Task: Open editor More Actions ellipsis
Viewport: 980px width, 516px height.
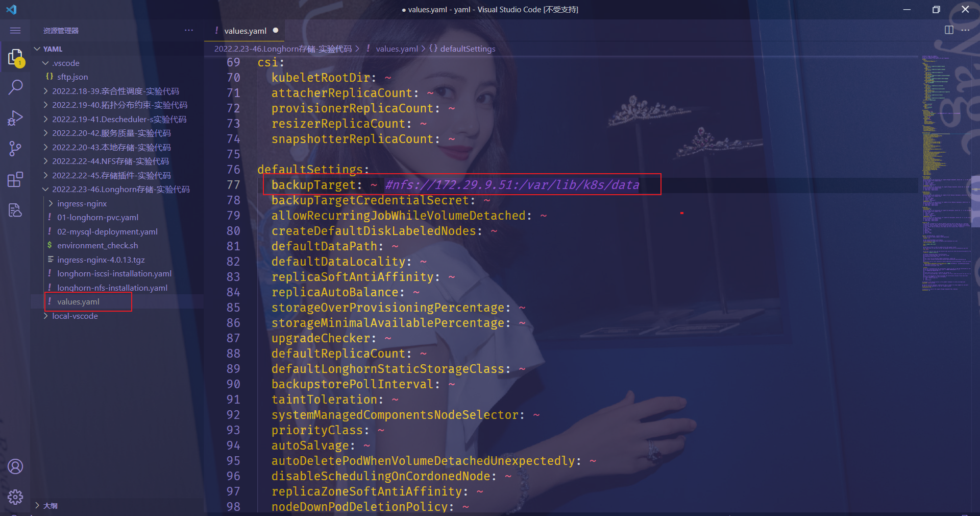Action: click(965, 30)
